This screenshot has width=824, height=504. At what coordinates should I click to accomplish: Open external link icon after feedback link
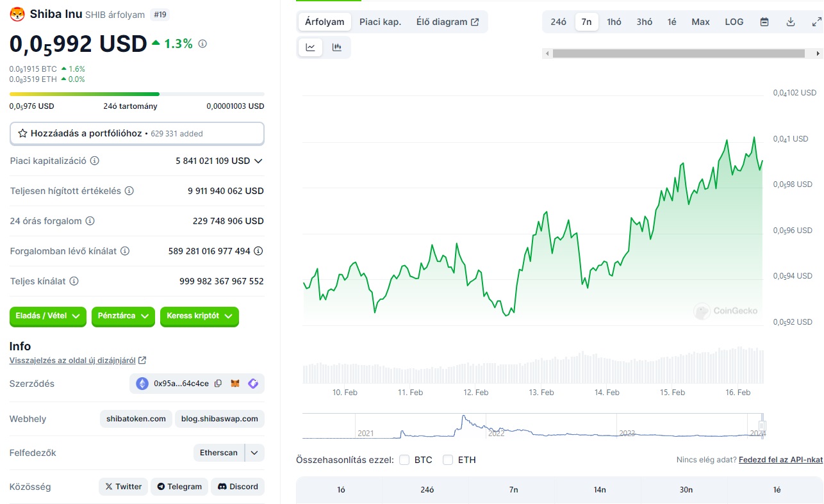pyautogui.click(x=142, y=361)
